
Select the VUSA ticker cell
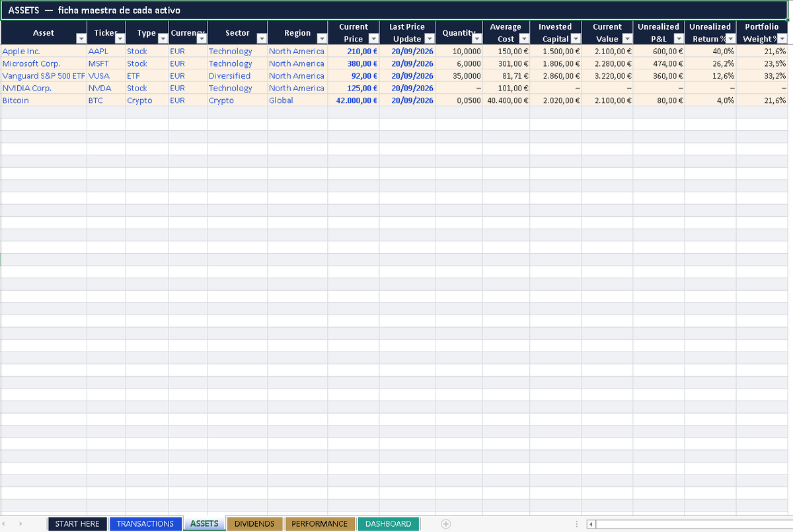[x=106, y=75]
